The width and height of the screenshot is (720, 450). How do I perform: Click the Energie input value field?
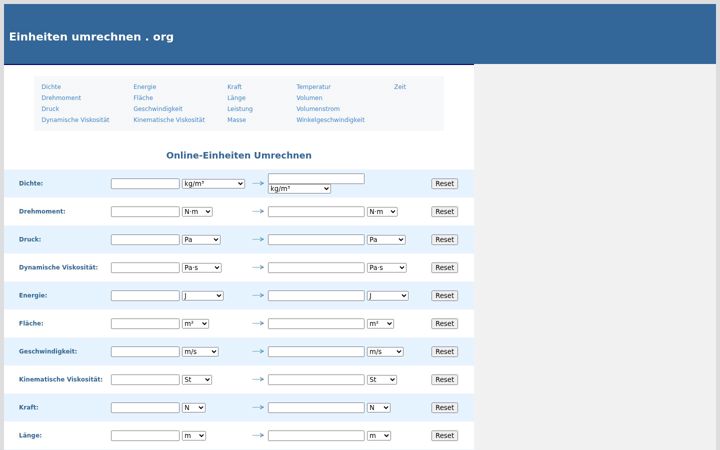[x=145, y=296]
